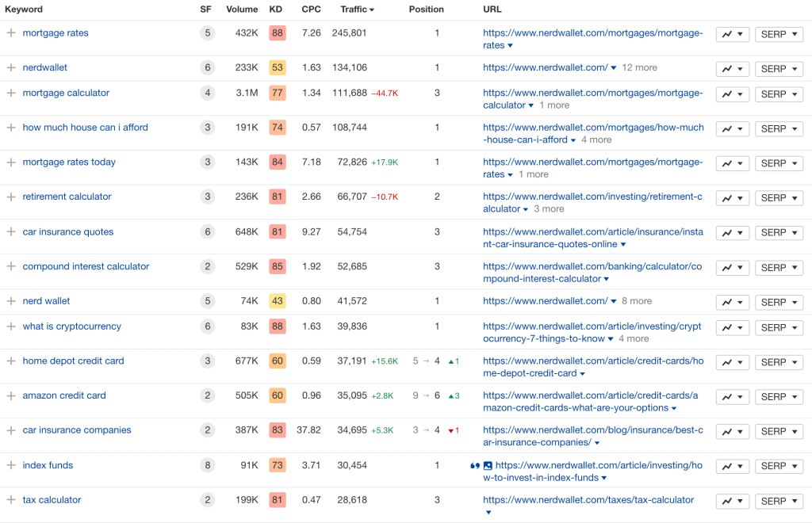Click the yellow KD score 43 for nerd wallet
Screen dimensions: 812x523
click(x=278, y=301)
